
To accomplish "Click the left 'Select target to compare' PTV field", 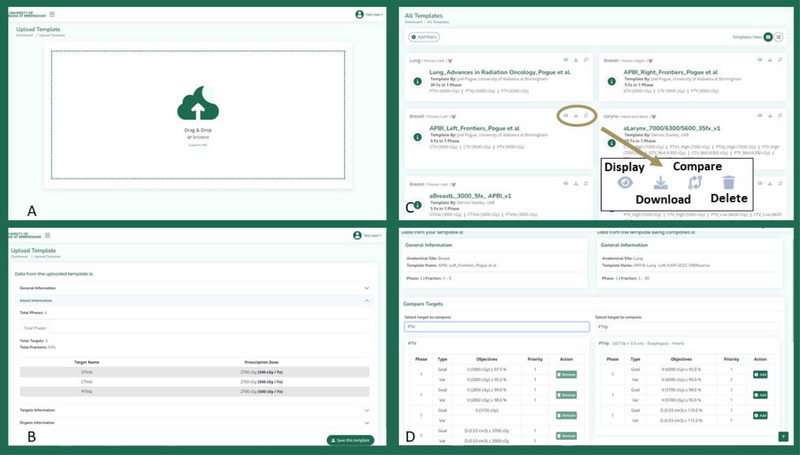I will pos(497,326).
